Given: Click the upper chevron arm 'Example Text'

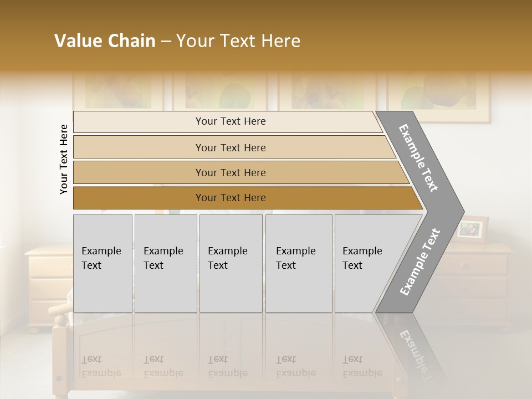Looking at the screenshot, I should click(x=420, y=158).
